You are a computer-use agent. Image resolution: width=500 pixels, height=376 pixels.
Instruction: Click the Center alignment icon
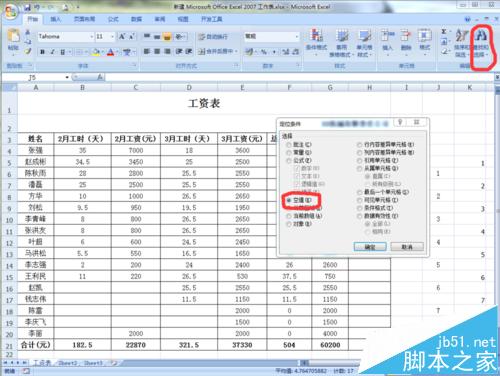point(157,51)
